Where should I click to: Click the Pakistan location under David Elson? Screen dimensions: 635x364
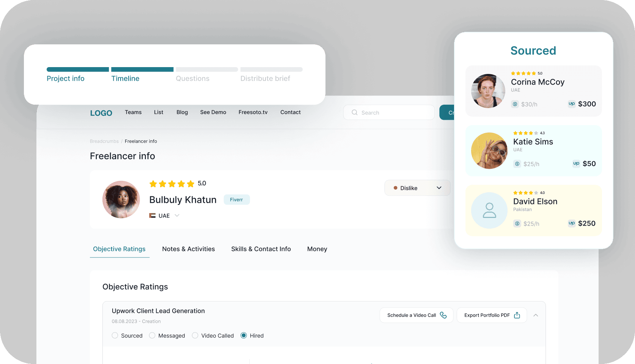[522, 210]
